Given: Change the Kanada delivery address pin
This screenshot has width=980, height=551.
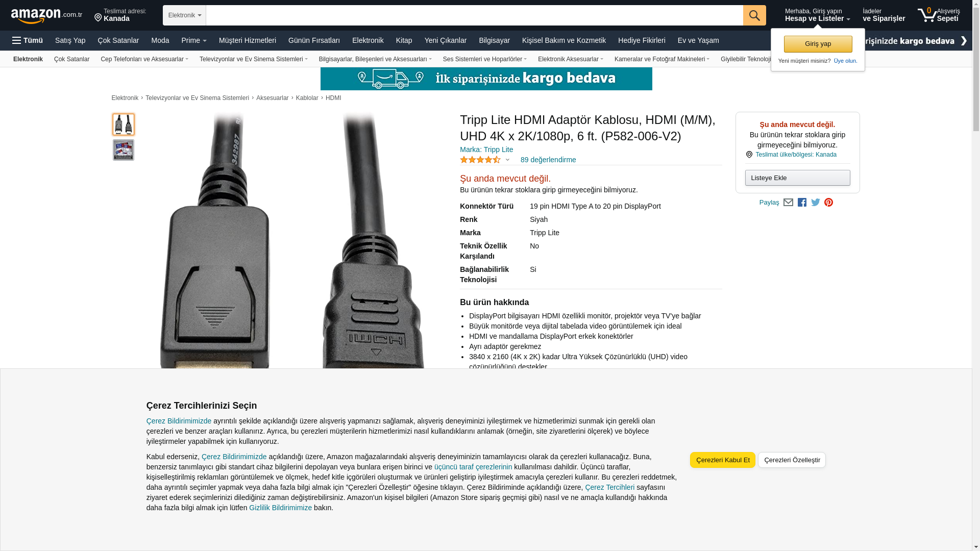Looking at the screenshot, I should [120, 15].
